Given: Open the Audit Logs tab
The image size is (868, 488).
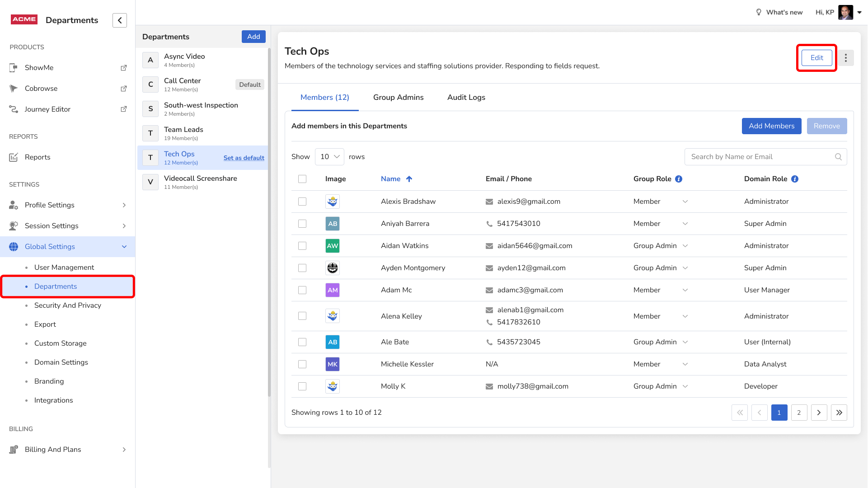Looking at the screenshot, I should [466, 98].
